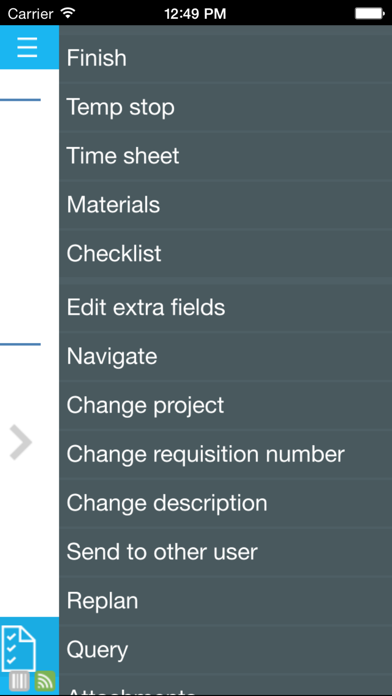Select Change requisition number
Viewport: 392px width, 696px height.
click(226, 454)
